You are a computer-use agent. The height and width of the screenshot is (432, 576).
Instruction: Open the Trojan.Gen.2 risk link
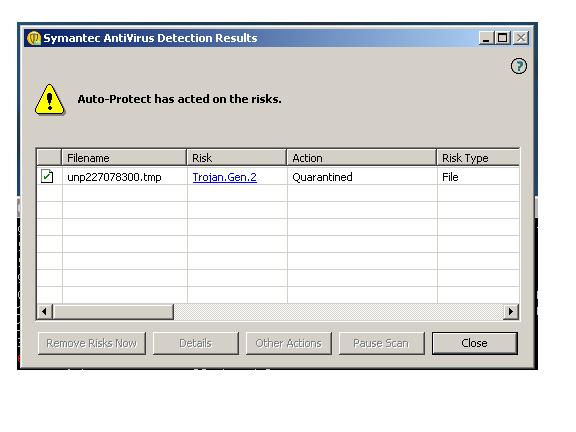224,177
